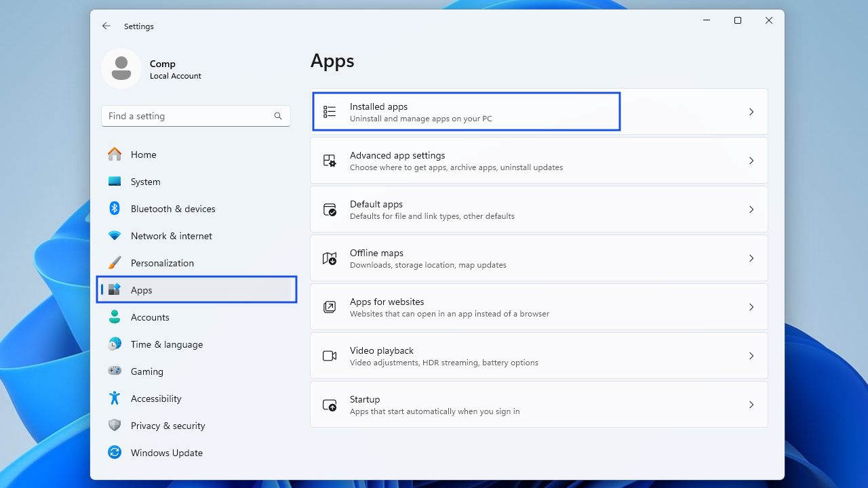Screen dimensions: 868x488
Task: Go to Privacy & security
Action: coord(196,426)
